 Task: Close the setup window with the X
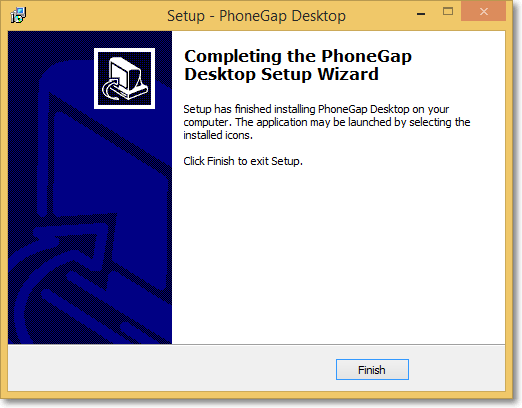tap(484, 12)
